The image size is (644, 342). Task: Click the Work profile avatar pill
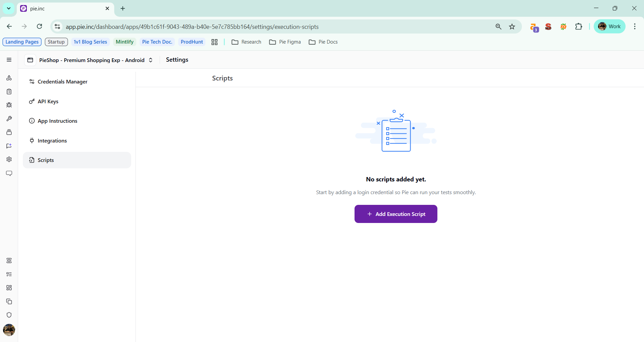point(609,26)
